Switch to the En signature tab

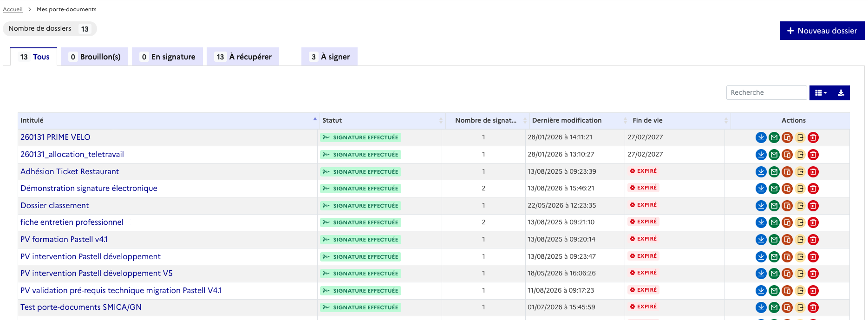coord(168,57)
